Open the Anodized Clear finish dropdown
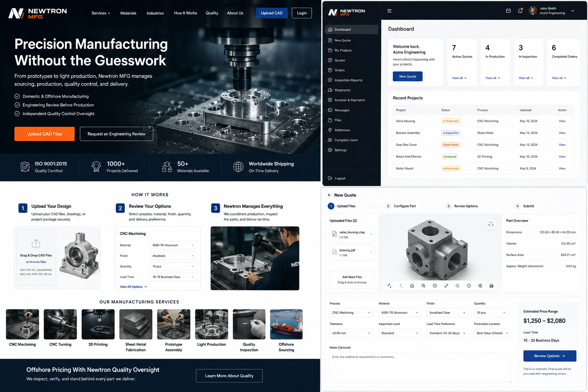 [448, 313]
